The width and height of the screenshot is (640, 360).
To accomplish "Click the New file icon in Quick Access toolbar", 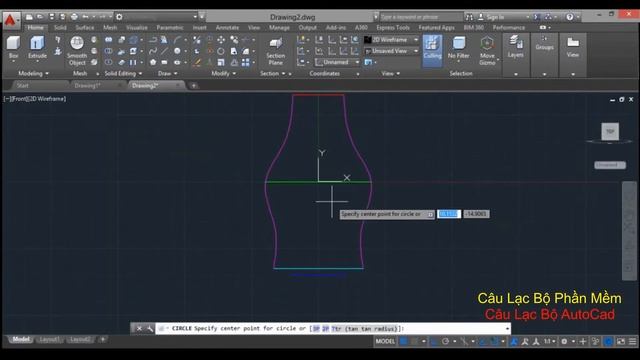I will point(29,17).
